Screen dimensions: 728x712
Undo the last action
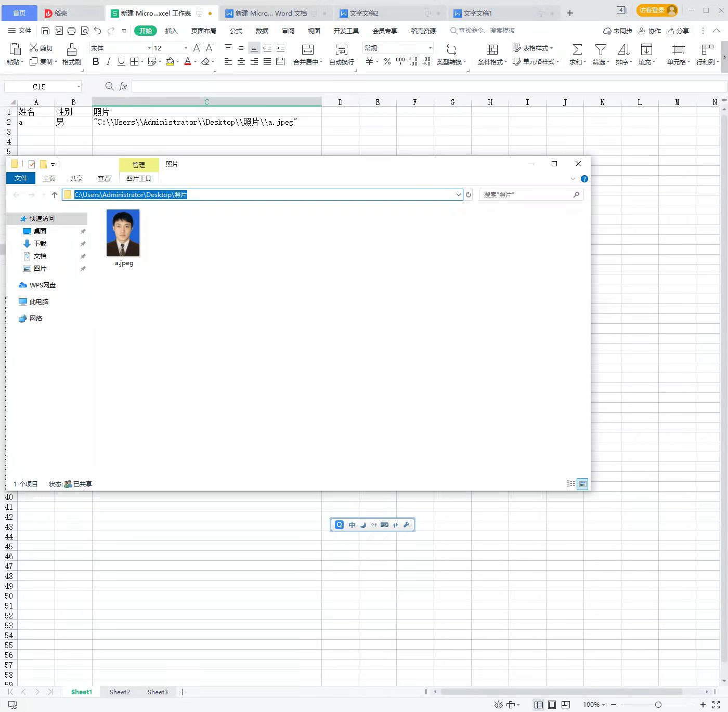[98, 31]
